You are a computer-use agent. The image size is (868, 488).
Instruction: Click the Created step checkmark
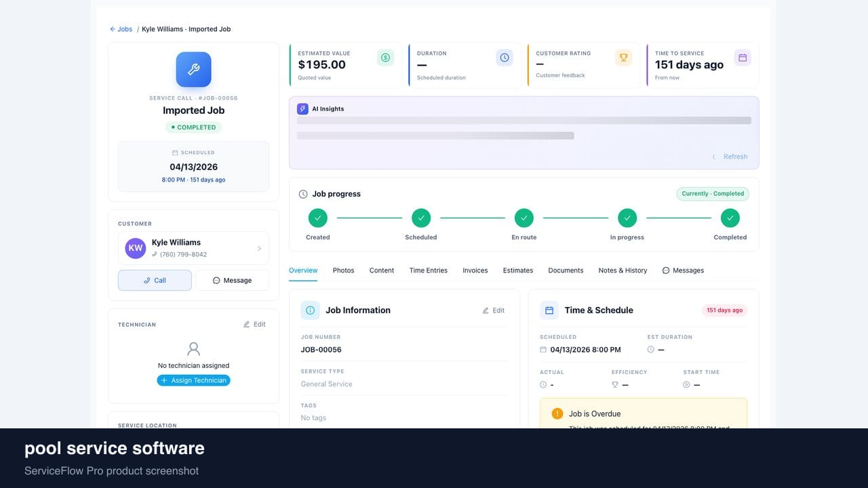(317, 218)
